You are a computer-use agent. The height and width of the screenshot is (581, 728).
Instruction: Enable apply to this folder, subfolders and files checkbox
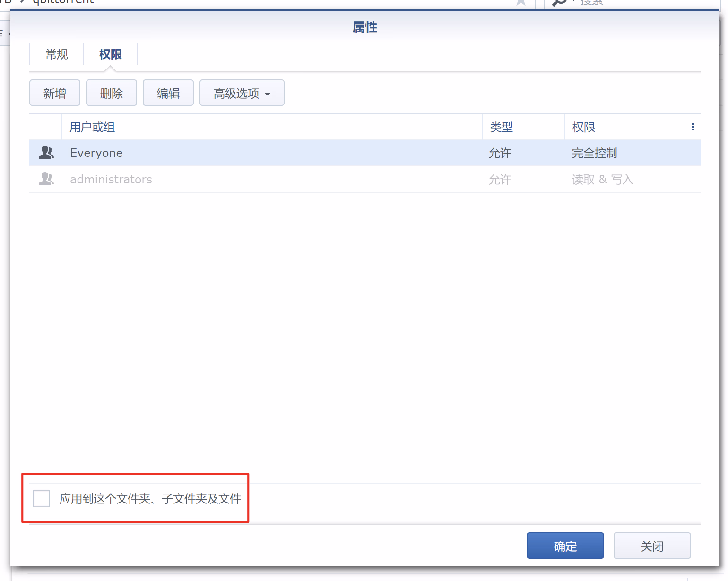click(x=42, y=498)
